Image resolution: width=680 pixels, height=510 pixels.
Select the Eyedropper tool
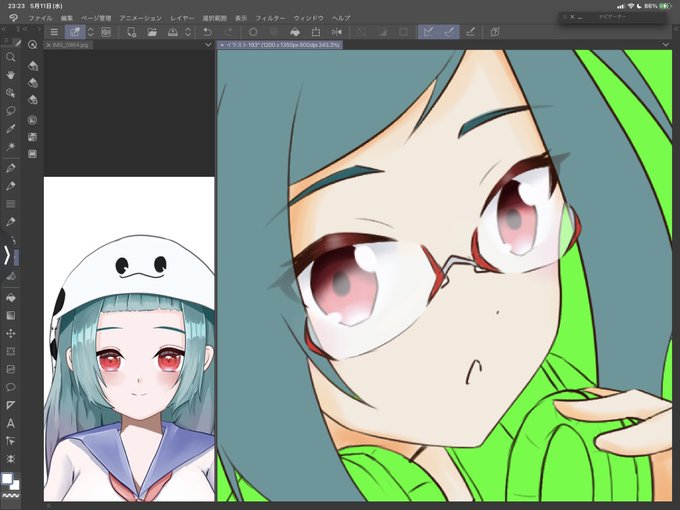point(10,129)
